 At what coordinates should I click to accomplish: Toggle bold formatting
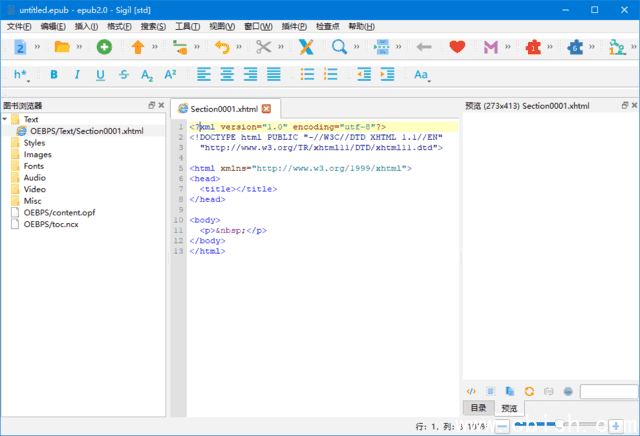(53, 75)
